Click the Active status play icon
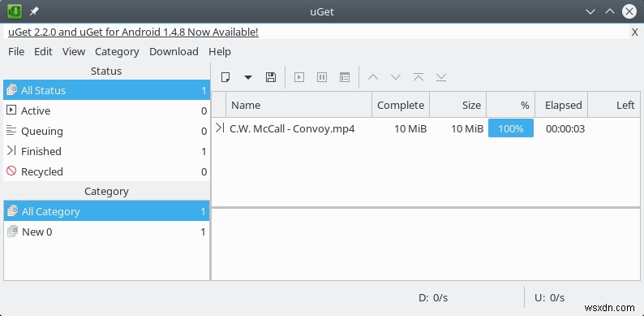Viewport: 644px width, 316px height. coord(11,110)
